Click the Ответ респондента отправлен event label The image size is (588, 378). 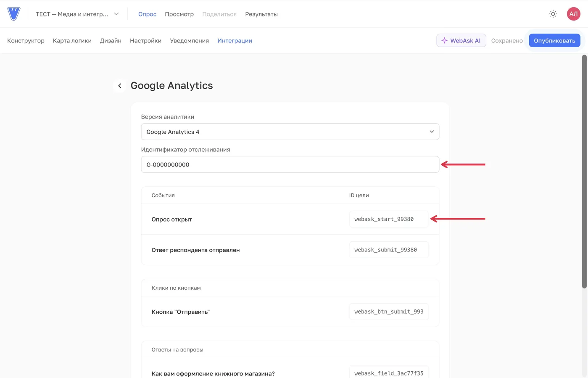coord(195,250)
